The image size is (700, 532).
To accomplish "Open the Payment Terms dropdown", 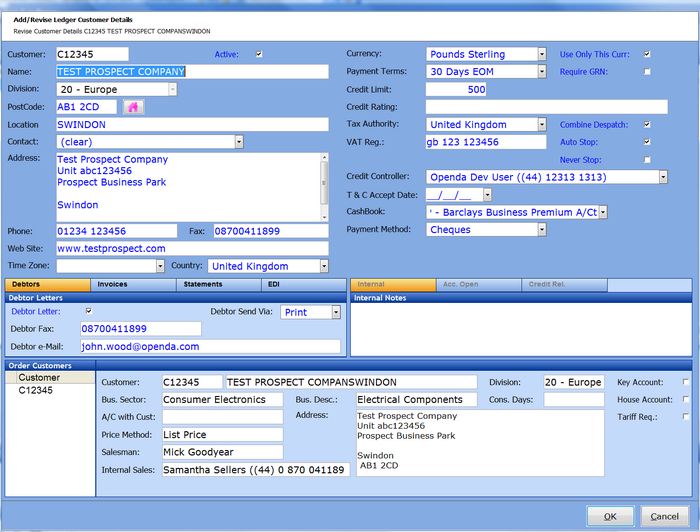I will (x=542, y=71).
